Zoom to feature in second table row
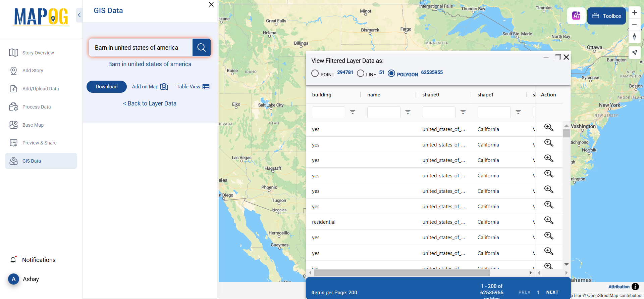The height and width of the screenshot is (299, 644). pos(549,143)
